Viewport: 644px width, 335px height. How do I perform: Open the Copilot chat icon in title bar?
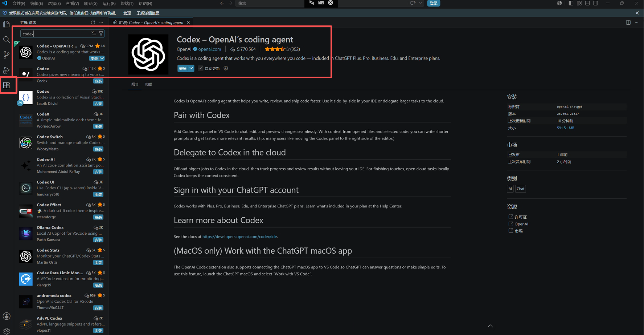pyautogui.click(x=413, y=3)
